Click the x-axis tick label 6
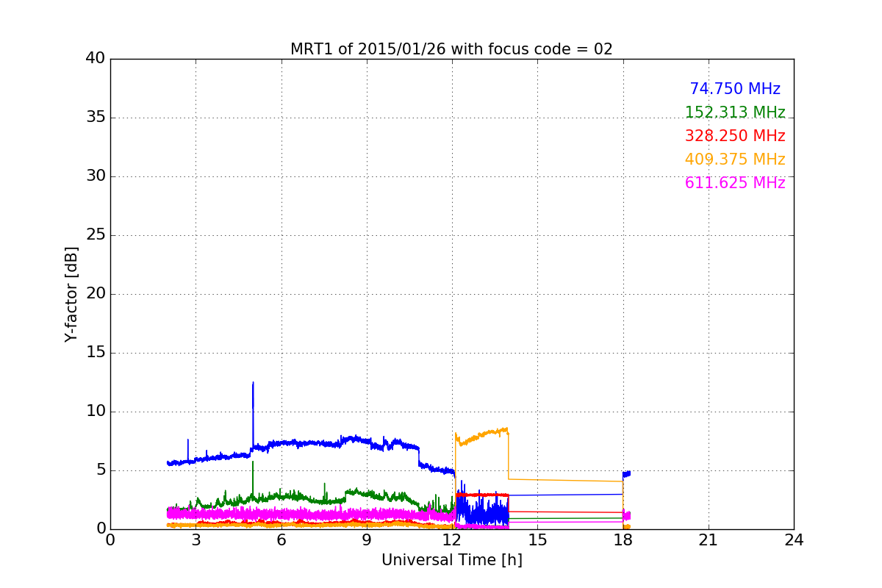This screenshot has height=588, width=882. coord(282,540)
